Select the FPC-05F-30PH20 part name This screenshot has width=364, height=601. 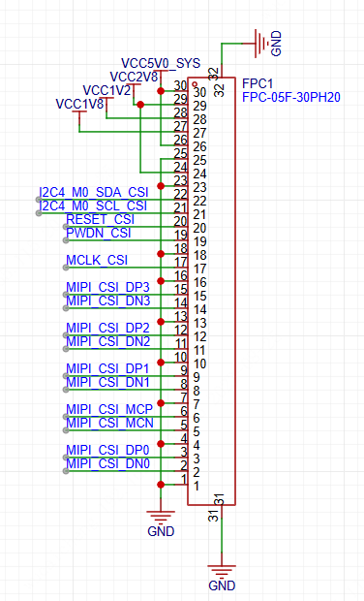291,97
